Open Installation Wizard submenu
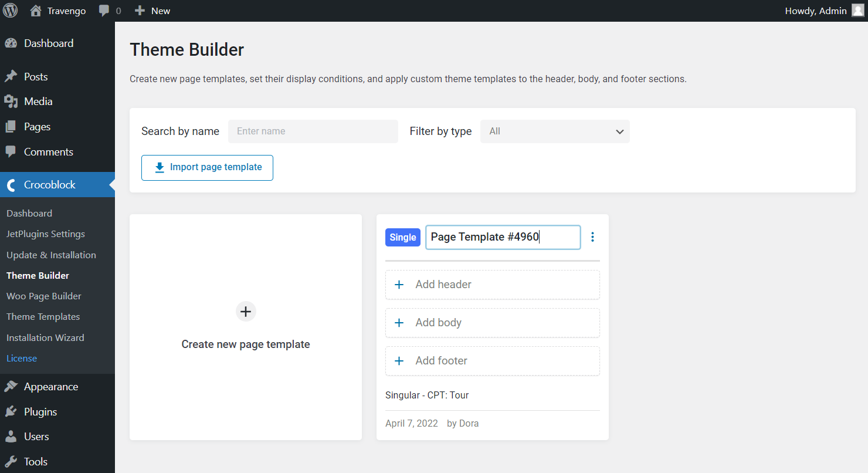This screenshot has height=473, width=868. [45, 338]
